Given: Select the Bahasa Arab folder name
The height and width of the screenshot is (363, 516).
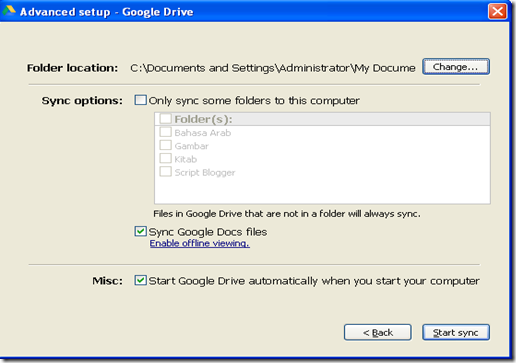Looking at the screenshot, I should (x=203, y=133).
